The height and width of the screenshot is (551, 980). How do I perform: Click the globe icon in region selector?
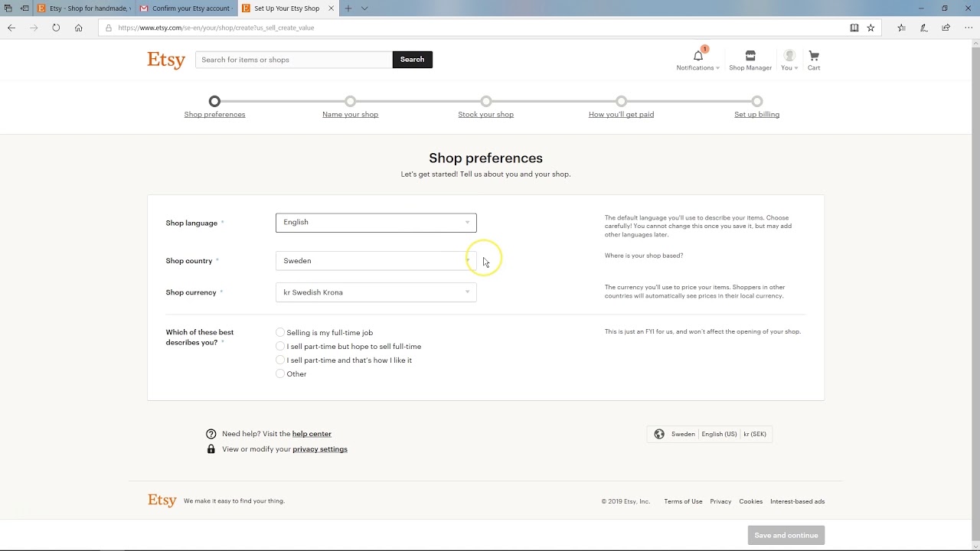[x=659, y=434]
